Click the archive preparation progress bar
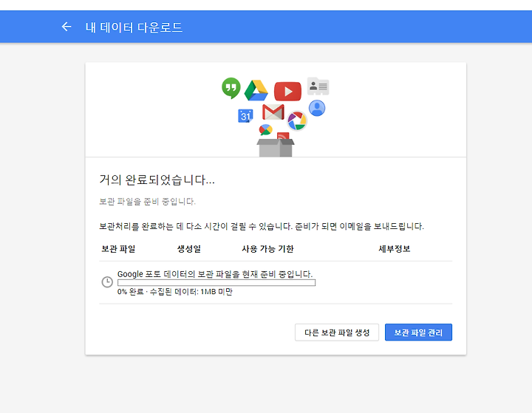Viewport: 532px width, 413px height. [x=216, y=283]
